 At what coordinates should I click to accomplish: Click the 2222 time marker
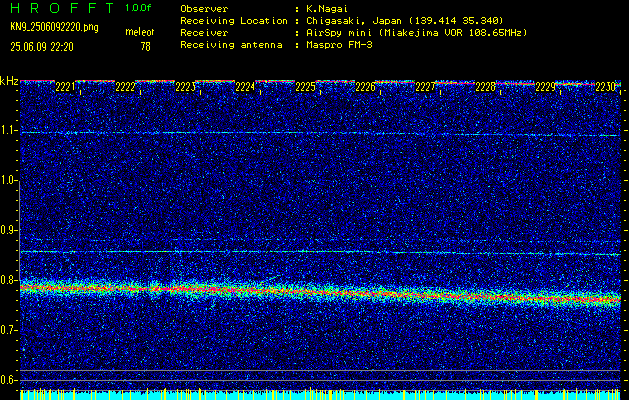[125, 87]
